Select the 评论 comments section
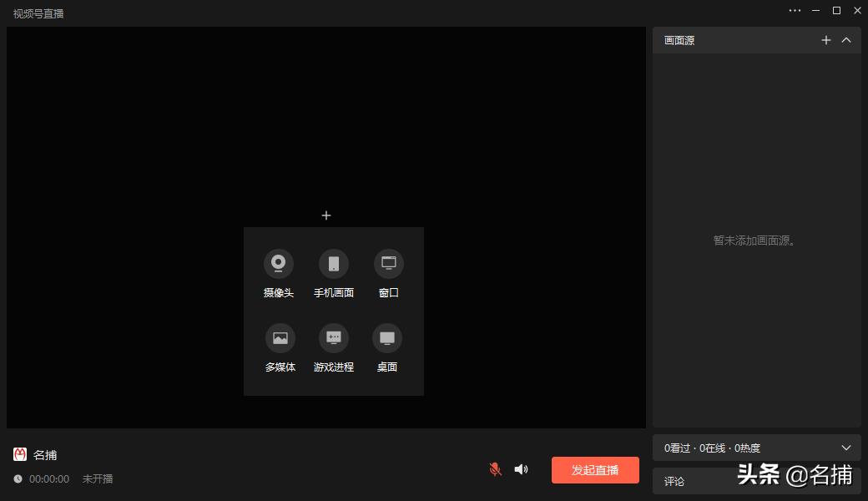 (x=673, y=481)
